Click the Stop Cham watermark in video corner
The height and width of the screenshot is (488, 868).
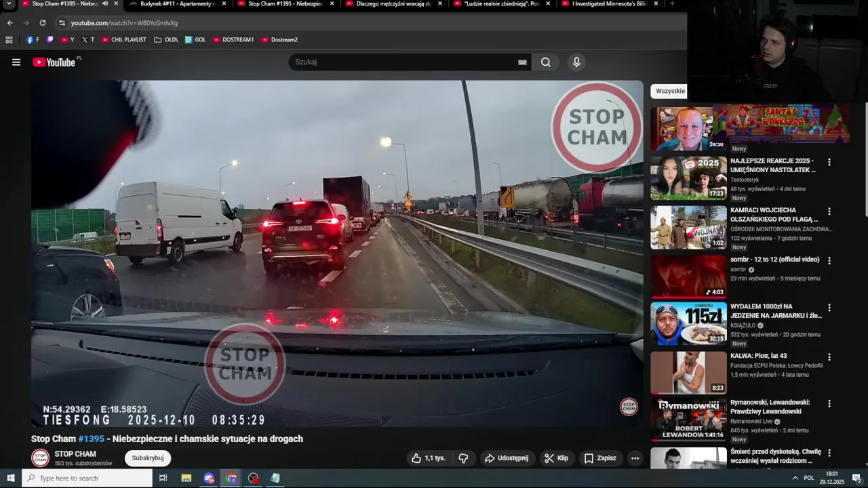629,407
